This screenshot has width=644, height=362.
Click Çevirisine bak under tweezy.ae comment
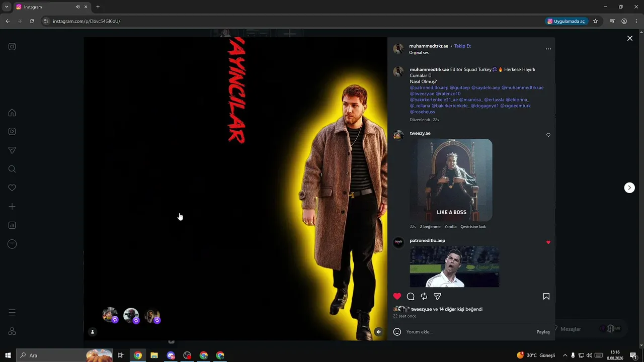(473, 227)
